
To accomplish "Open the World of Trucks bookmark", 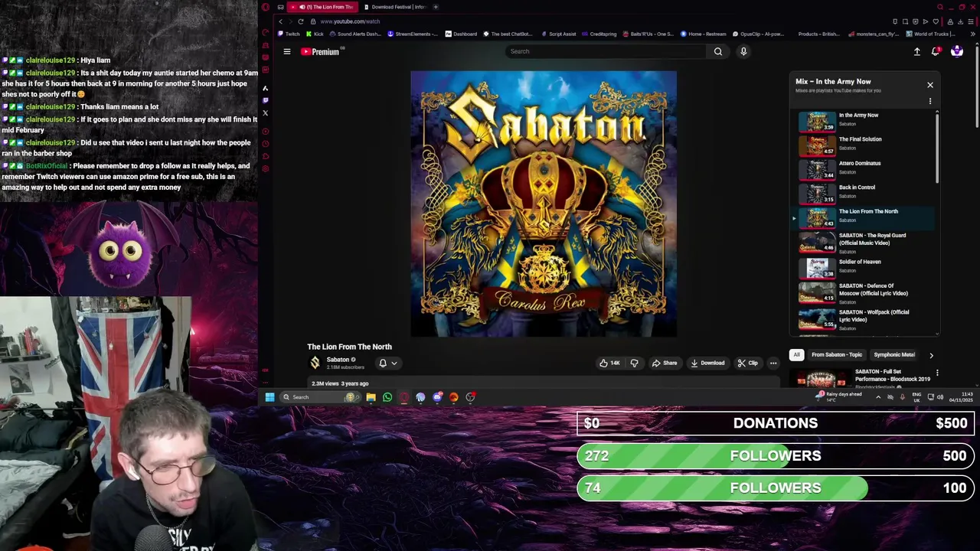I will (x=931, y=34).
